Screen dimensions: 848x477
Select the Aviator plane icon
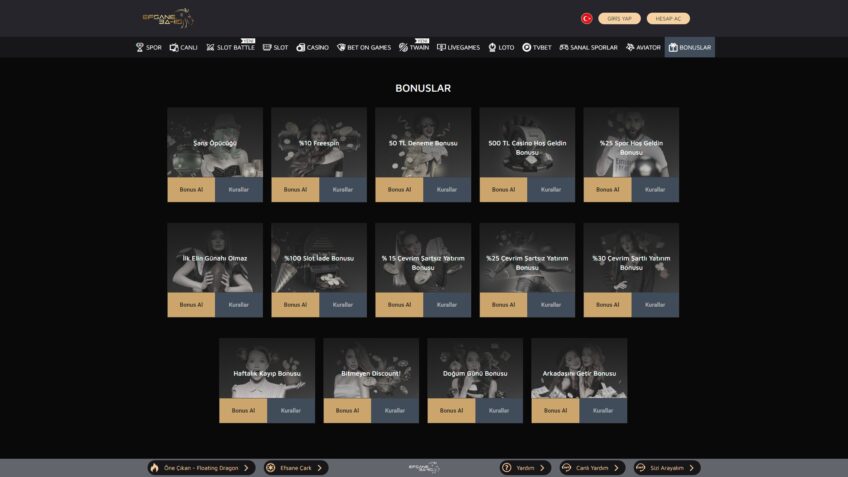tap(631, 47)
